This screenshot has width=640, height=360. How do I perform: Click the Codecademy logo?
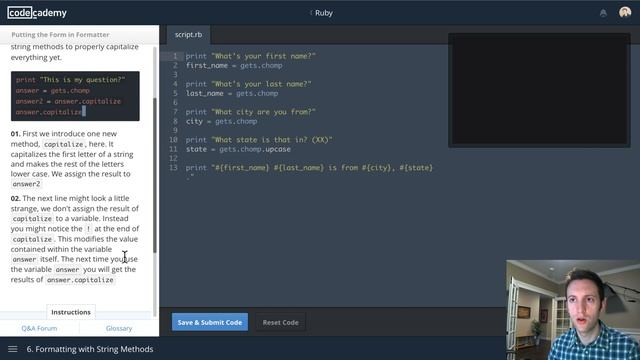click(x=37, y=13)
